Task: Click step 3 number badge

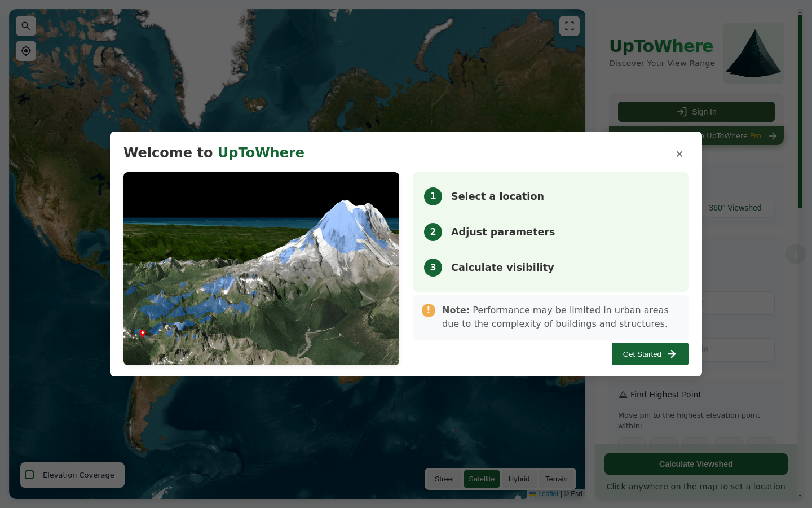Action: click(x=433, y=268)
